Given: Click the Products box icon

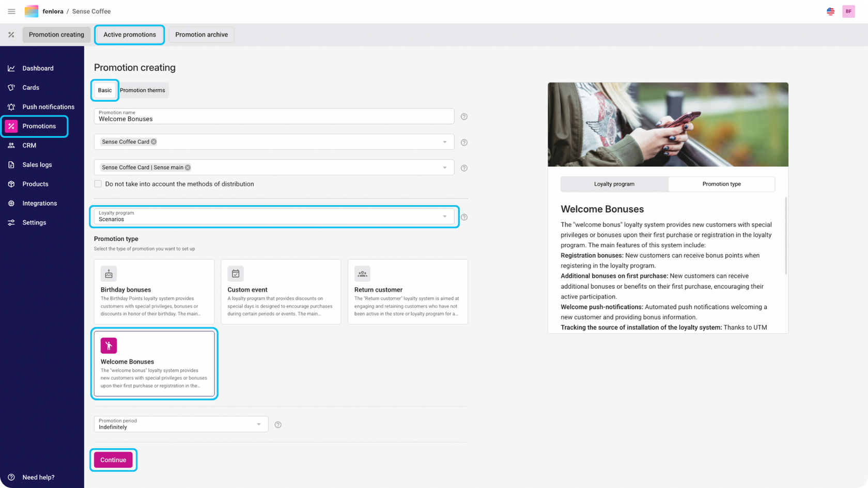Looking at the screenshot, I should (x=11, y=184).
